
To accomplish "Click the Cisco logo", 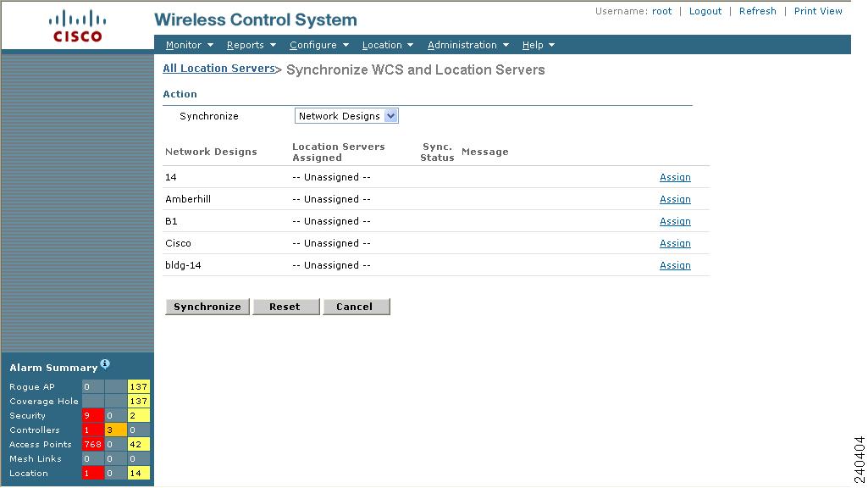I will pyautogui.click(x=78, y=26).
